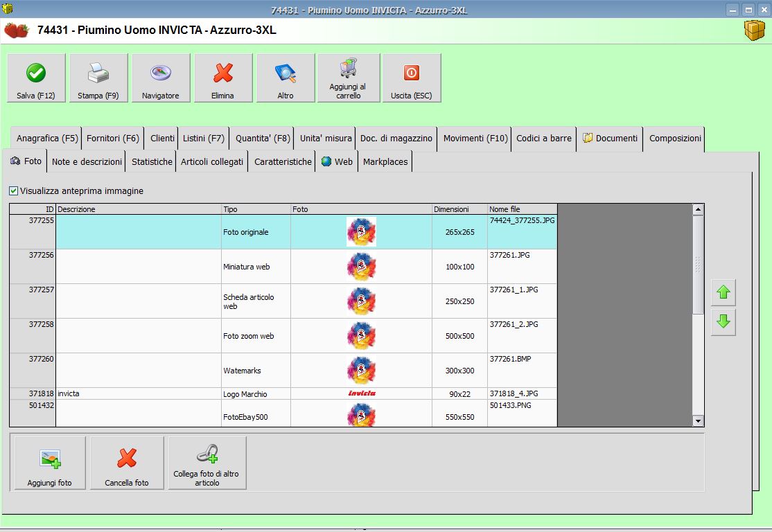
Task: Click Aggiungi al carrello cart button
Action: (349, 78)
